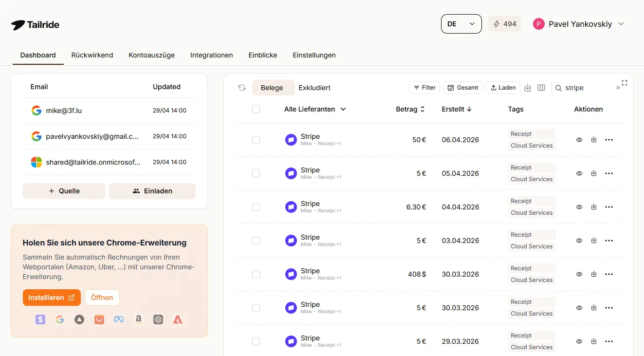Select the checkbox for the 408 $ Stripe receipt
Image resolution: width=644 pixels, height=356 pixels.
(x=256, y=274)
